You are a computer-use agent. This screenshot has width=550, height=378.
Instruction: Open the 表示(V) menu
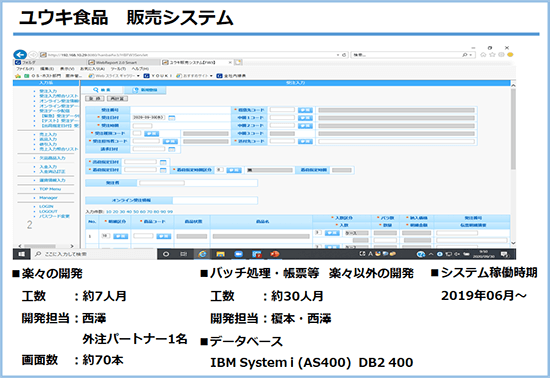pos(67,69)
